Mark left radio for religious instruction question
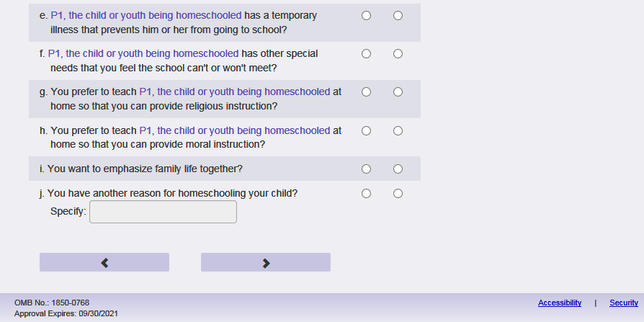644x322 pixels. (366, 92)
